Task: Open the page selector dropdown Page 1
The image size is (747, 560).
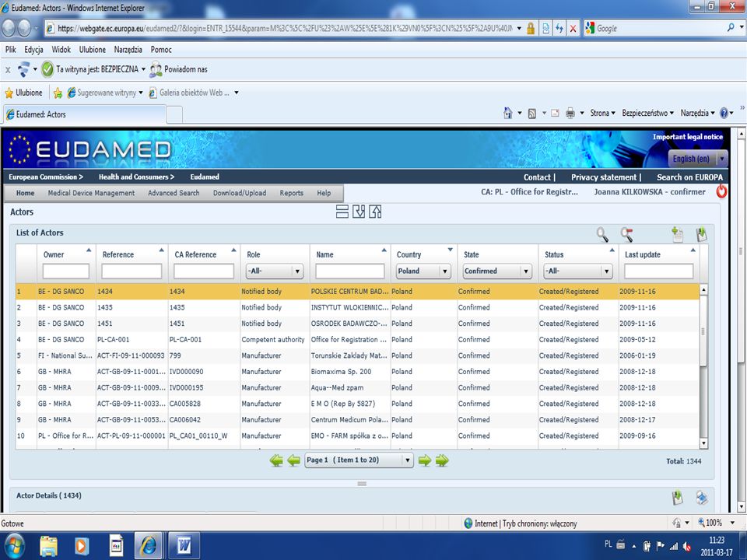Action: (359, 460)
